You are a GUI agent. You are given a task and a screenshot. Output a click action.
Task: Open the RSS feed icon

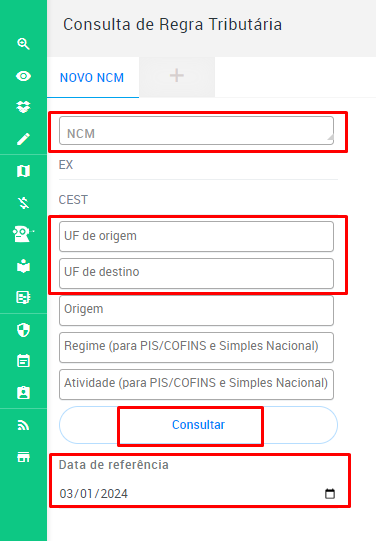(x=23, y=425)
